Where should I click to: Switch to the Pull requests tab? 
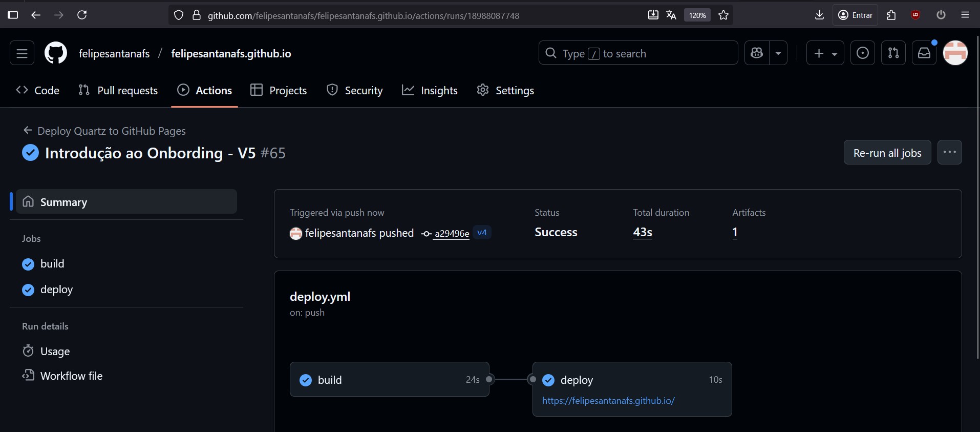click(118, 91)
